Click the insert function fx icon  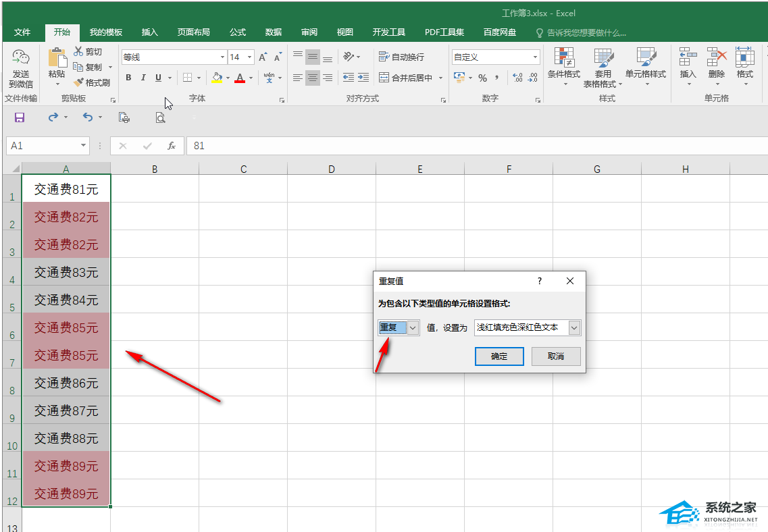pos(172,146)
